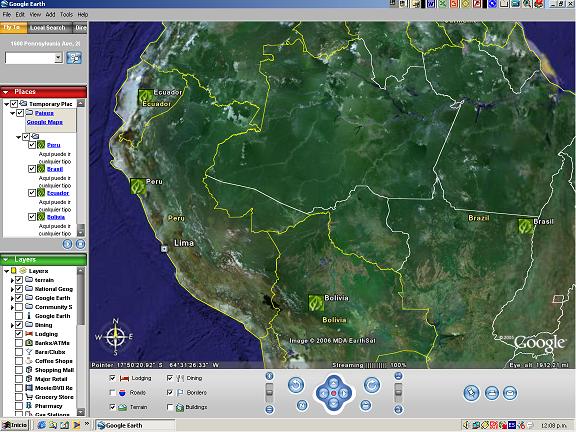Pan the map down with the arrow pad
Viewport: 576px width, 432px height.
click(333, 403)
